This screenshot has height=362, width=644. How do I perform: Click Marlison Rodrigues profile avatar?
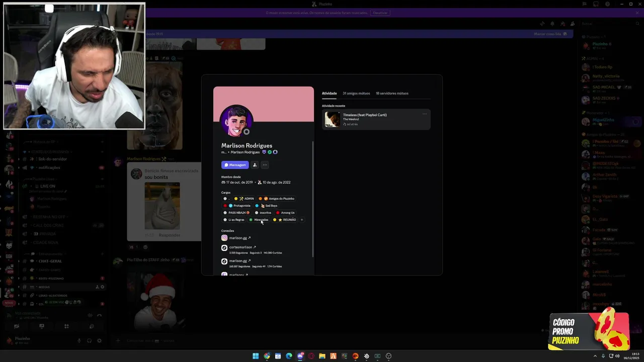coord(236,121)
